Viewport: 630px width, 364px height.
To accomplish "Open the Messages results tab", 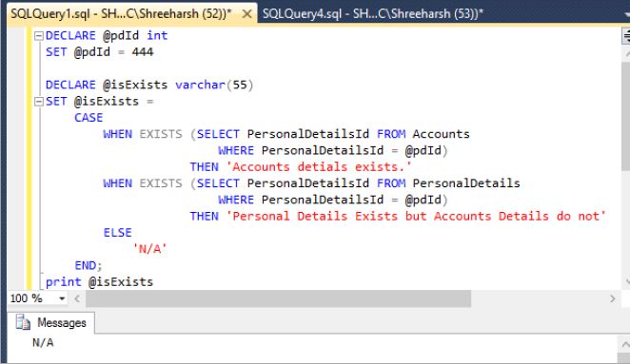I will pyautogui.click(x=51, y=323).
